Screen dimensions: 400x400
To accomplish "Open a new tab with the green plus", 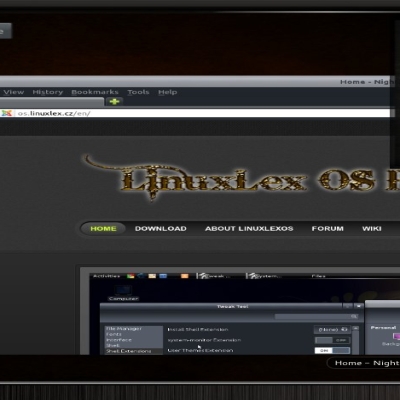I will [x=115, y=101].
